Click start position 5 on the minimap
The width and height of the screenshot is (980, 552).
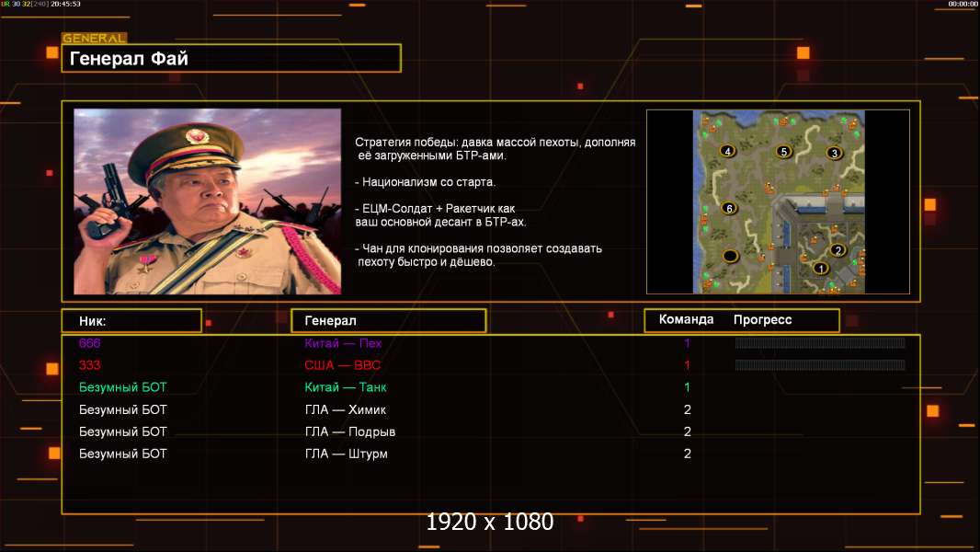click(x=783, y=151)
